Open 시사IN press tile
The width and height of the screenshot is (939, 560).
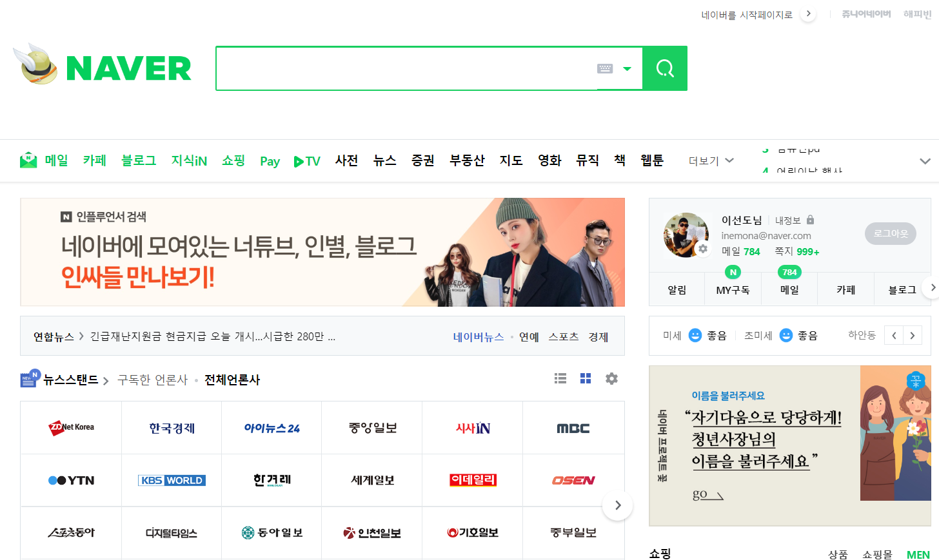coord(473,427)
